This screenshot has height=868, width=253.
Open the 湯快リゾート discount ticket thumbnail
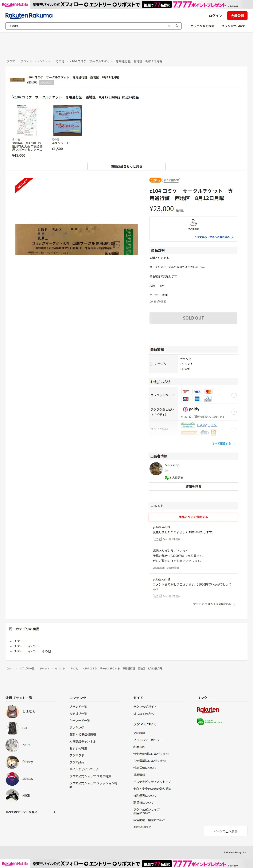click(67, 120)
